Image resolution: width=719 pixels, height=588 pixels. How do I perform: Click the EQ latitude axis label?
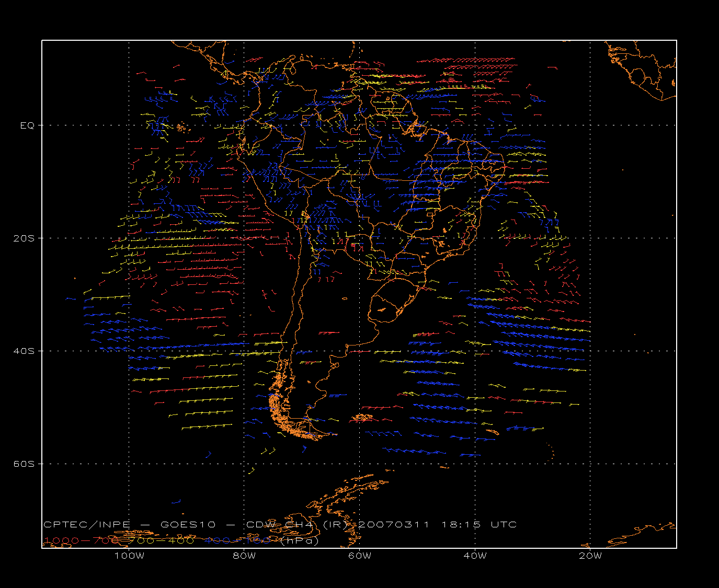pyautogui.click(x=27, y=125)
